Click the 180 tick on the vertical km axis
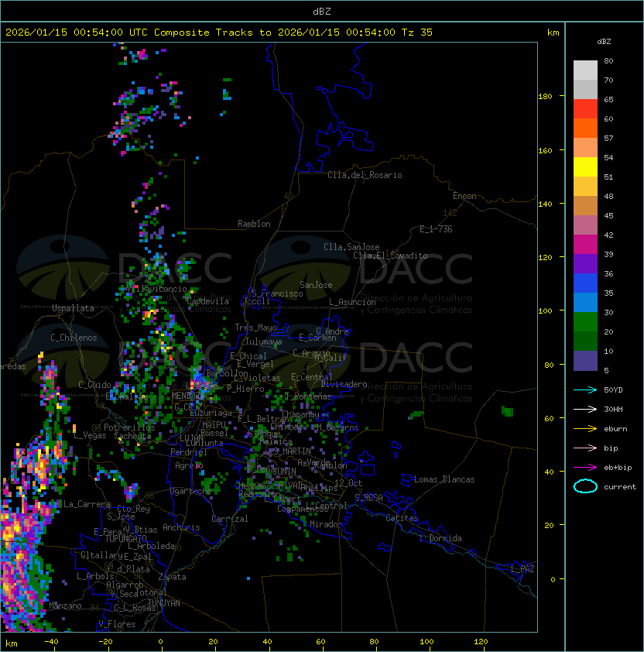This screenshot has height=652, width=644. pos(545,97)
